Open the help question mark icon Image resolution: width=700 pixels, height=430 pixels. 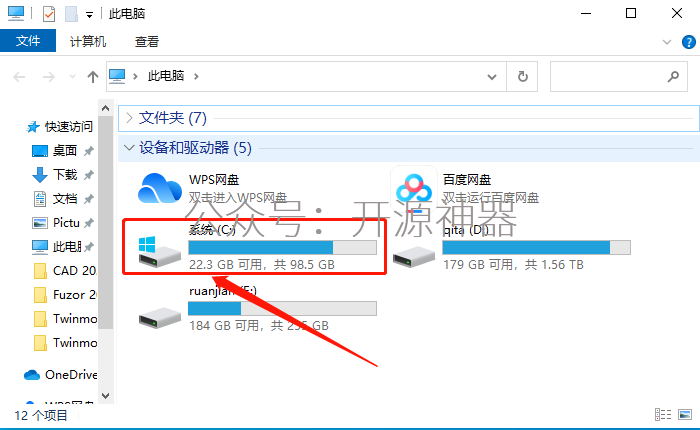[689, 42]
